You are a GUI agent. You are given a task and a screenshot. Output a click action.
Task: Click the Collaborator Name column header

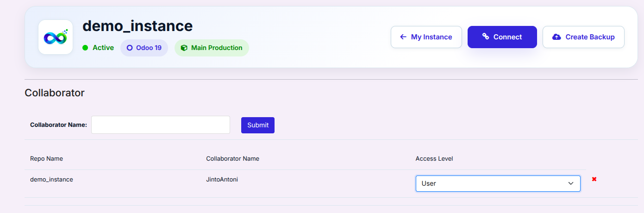tap(232, 158)
